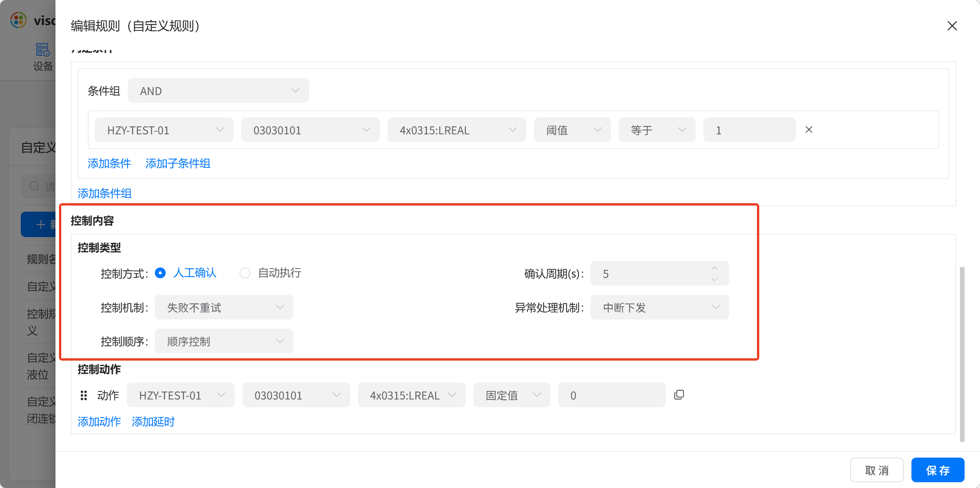Viewport: 980px width, 488px height.
Task: Click the app logo in the background page
Action: [x=18, y=20]
